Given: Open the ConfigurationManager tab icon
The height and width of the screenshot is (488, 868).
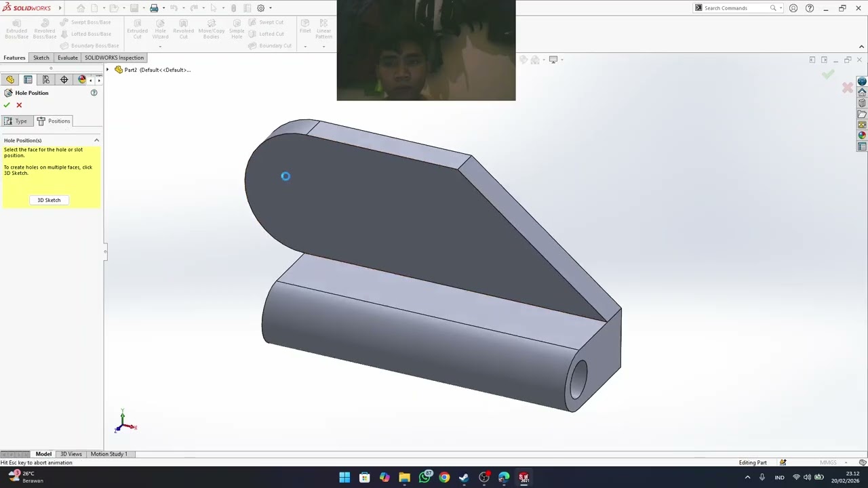Looking at the screenshot, I should click(x=46, y=80).
